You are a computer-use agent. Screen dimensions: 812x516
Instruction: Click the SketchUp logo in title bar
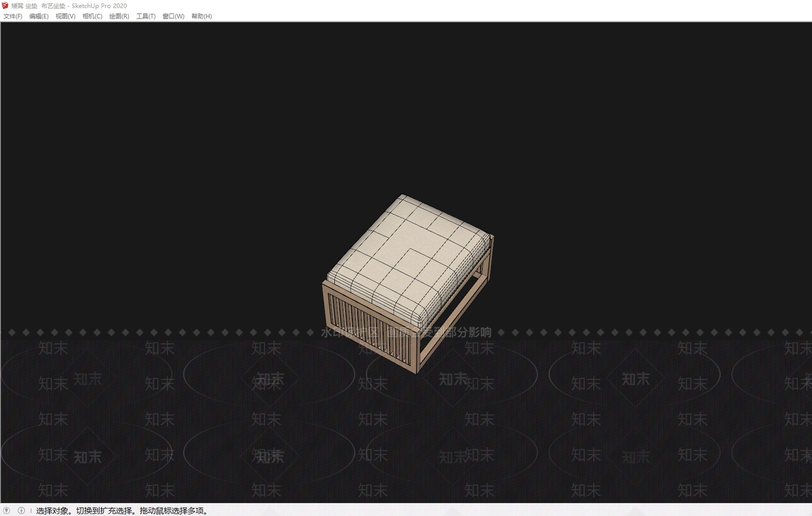coord(5,6)
